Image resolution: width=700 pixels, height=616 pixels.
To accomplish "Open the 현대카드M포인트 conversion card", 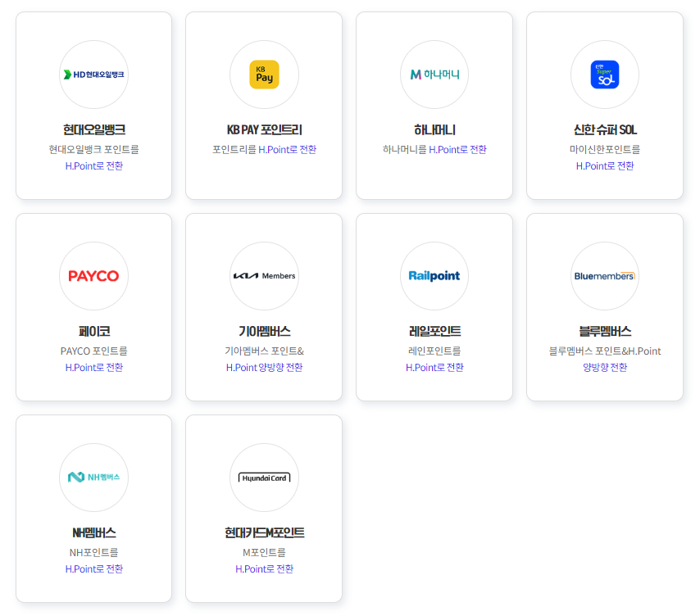I will tap(264, 508).
